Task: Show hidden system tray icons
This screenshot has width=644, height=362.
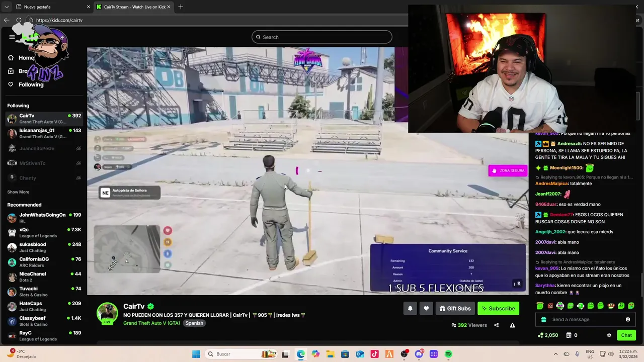Action: tap(555, 354)
